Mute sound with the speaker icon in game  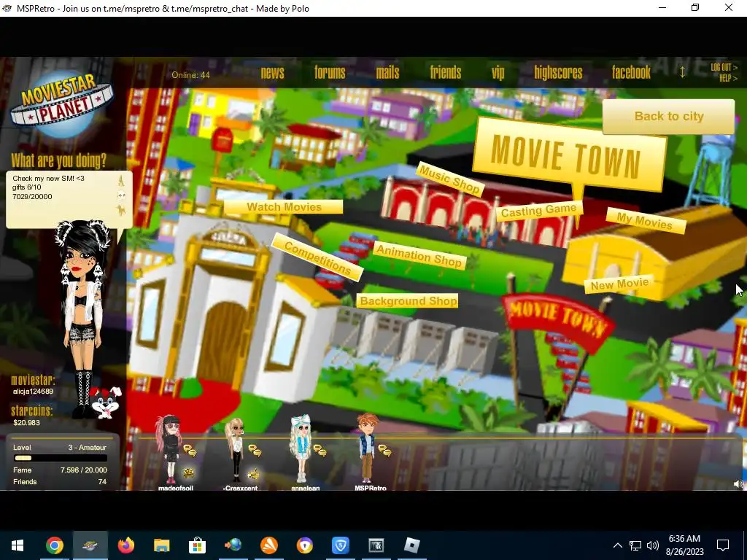(738, 484)
